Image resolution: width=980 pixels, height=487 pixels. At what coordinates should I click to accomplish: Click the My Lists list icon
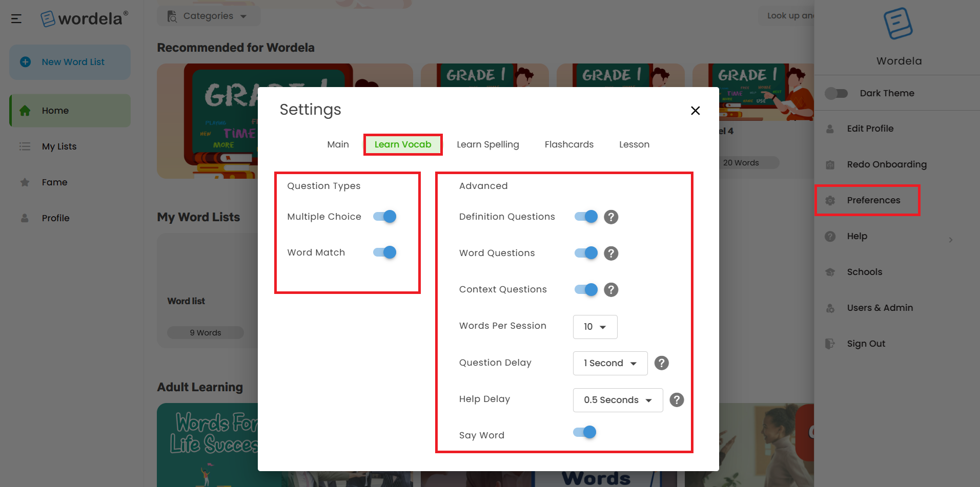click(25, 146)
